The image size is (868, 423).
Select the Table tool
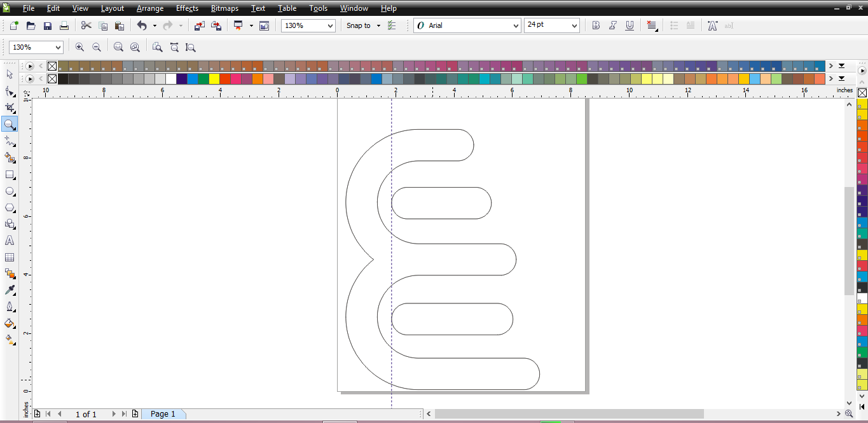pos(10,257)
